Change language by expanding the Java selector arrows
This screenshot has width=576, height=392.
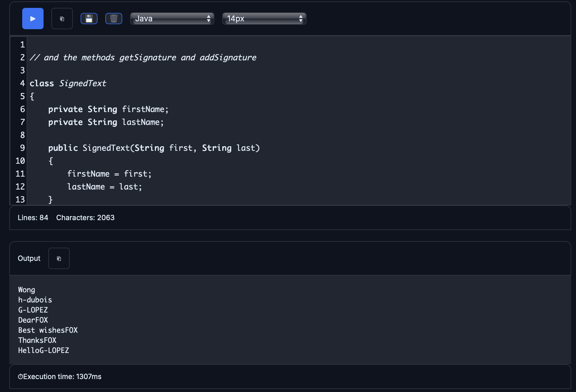[x=208, y=19]
